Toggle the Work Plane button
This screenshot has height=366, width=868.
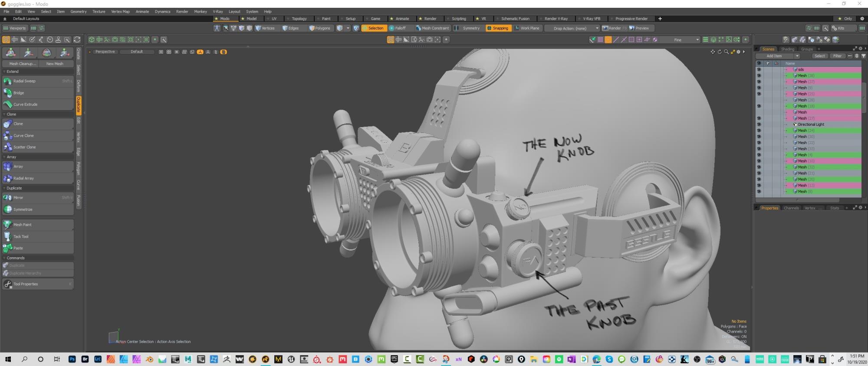(x=527, y=28)
